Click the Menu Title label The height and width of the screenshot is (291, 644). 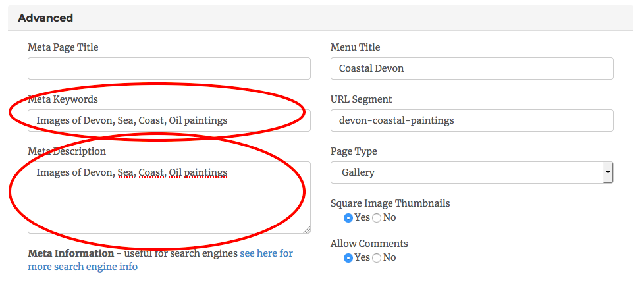[x=355, y=47]
